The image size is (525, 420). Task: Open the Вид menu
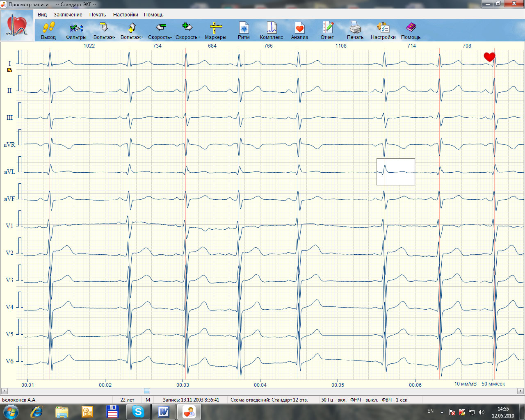(x=42, y=14)
